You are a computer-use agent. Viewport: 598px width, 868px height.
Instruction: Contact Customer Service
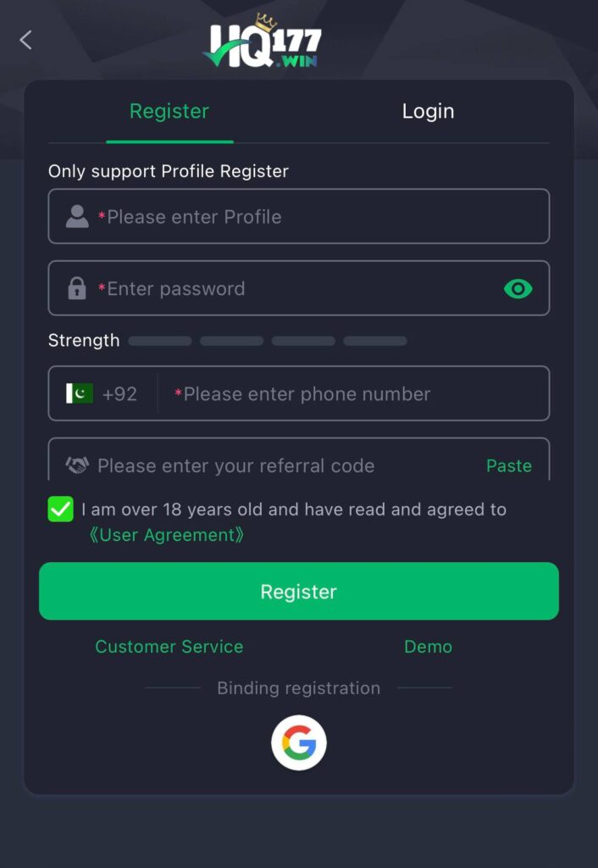[x=169, y=646]
